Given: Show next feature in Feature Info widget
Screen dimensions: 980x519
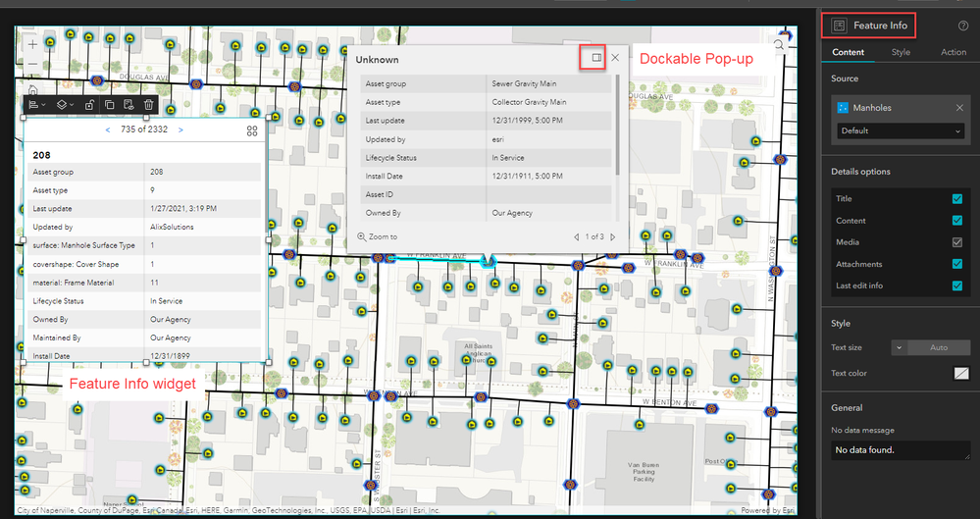Looking at the screenshot, I should [x=181, y=130].
